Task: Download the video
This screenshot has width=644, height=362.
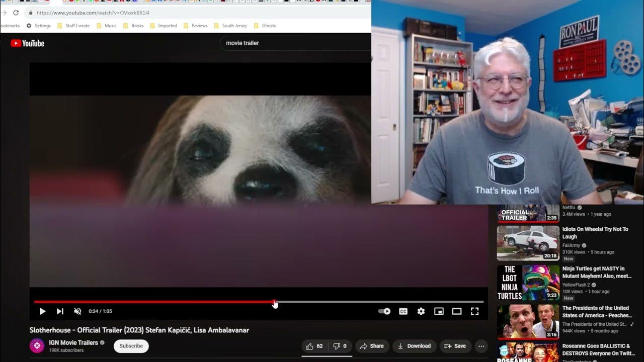Action: (414, 346)
